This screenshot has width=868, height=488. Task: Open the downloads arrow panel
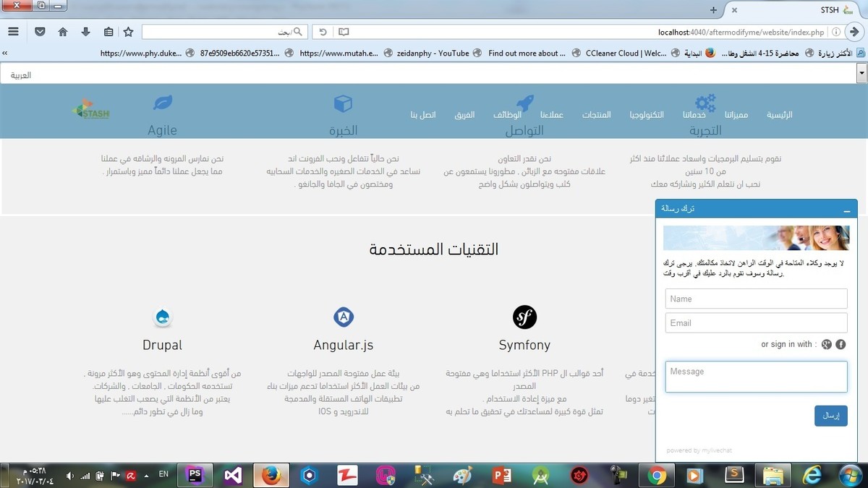tap(85, 32)
